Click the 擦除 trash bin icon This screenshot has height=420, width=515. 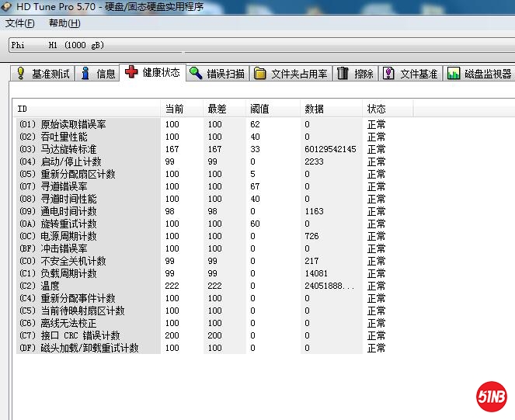(343, 74)
